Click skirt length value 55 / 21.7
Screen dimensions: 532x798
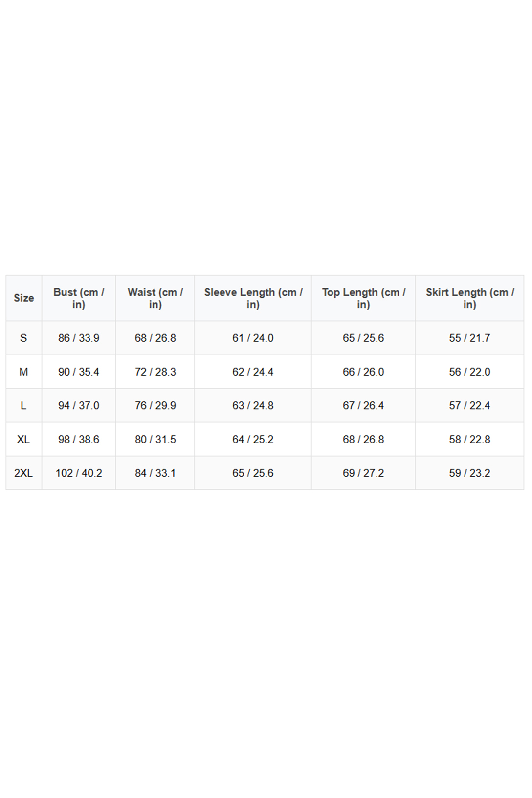(x=469, y=338)
